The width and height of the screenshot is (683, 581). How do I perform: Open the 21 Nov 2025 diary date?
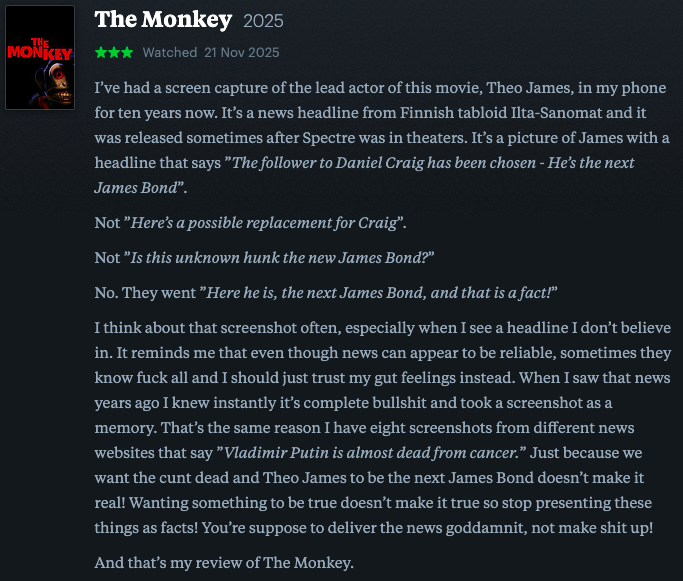(242, 52)
